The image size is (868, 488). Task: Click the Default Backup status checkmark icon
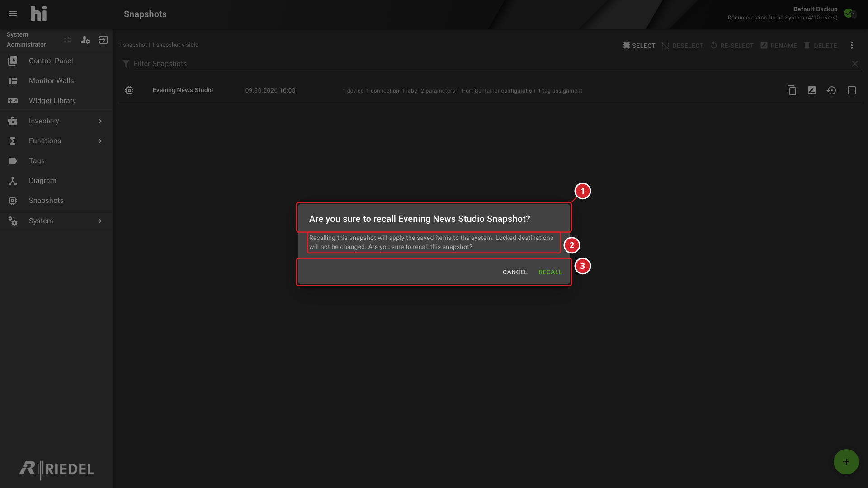tap(849, 13)
